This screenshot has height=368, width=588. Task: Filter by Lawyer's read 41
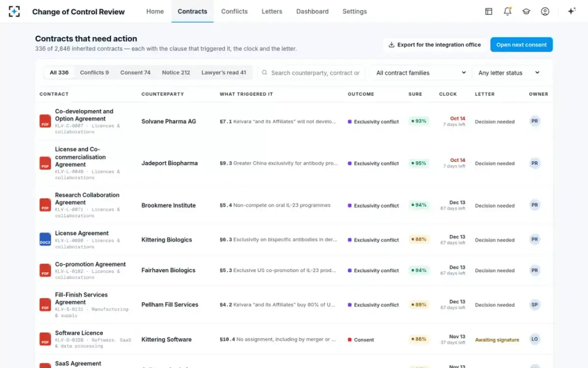224,73
